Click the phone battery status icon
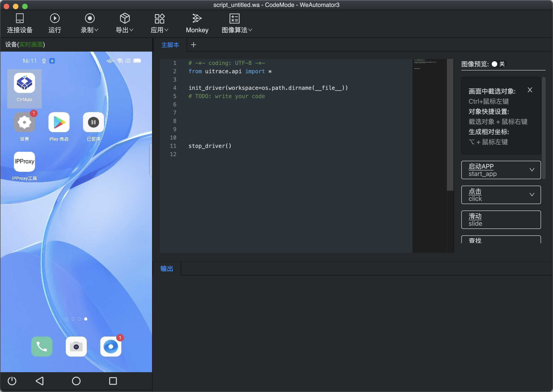Image resolution: width=553 pixels, height=392 pixels. point(137,61)
